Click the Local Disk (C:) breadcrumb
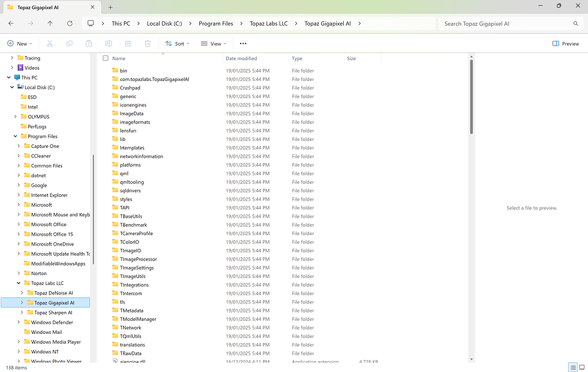 click(x=164, y=24)
